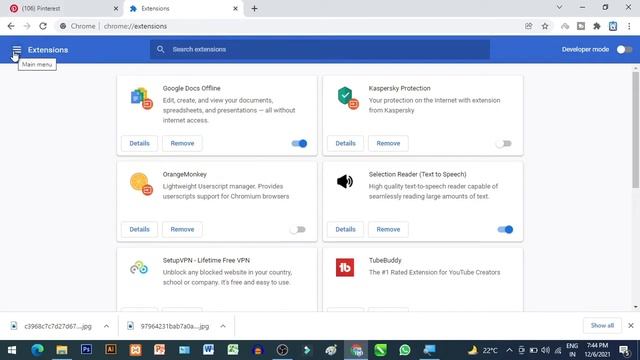640x360 pixels.
Task: Click the cloud extension toolbar icon
Action: (x=565, y=26)
